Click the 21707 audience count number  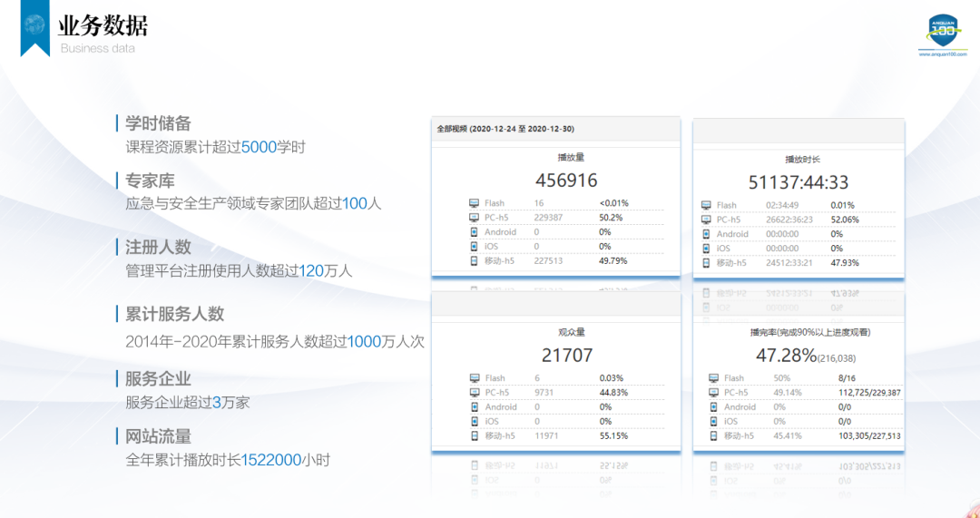pos(566,355)
